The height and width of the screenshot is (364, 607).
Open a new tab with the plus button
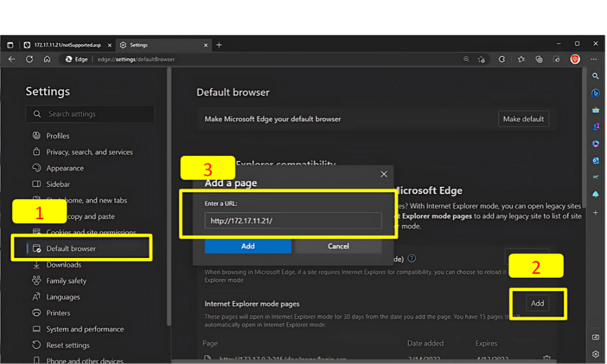219,45
